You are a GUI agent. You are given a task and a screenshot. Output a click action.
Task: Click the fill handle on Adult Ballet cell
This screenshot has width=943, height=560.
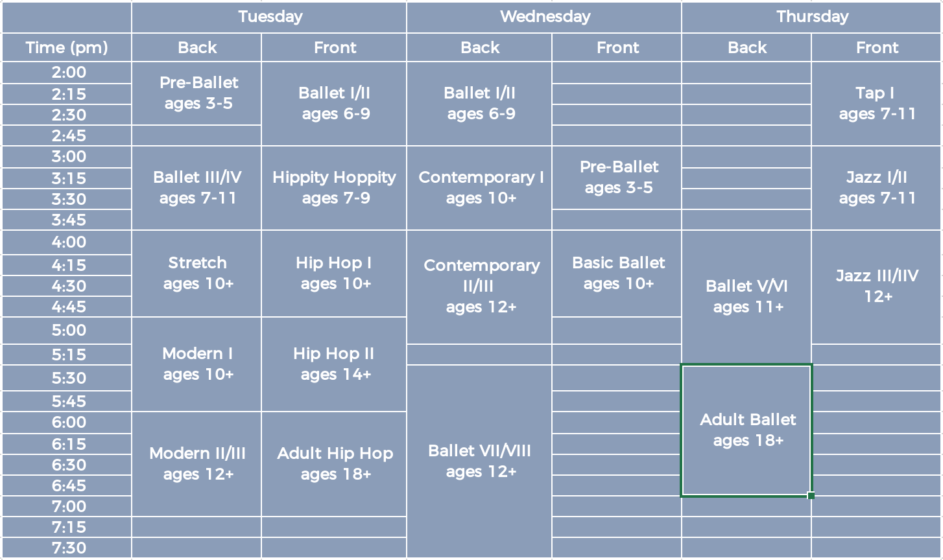point(811,495)
